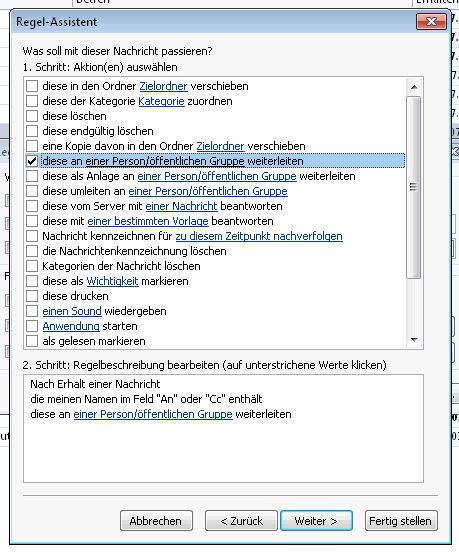
Task: Check 'diese als Wichtigkeit markieren' checkbox
Action: pyautogui.click(x=32, y=281)
